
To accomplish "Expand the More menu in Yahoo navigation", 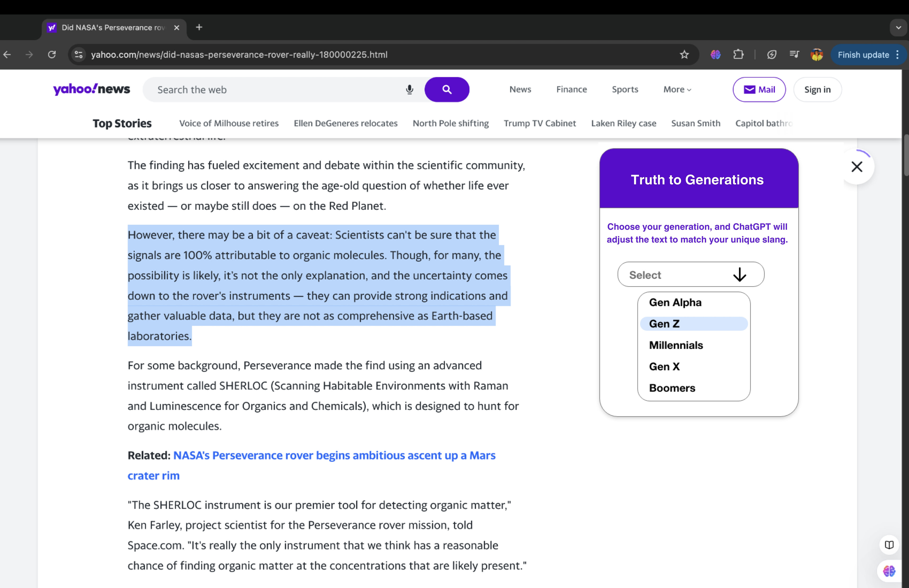I will click(x=677, y=89).
